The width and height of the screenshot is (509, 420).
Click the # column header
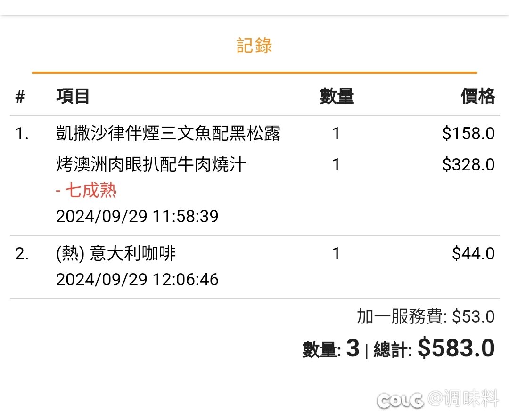tap(20, 97)
